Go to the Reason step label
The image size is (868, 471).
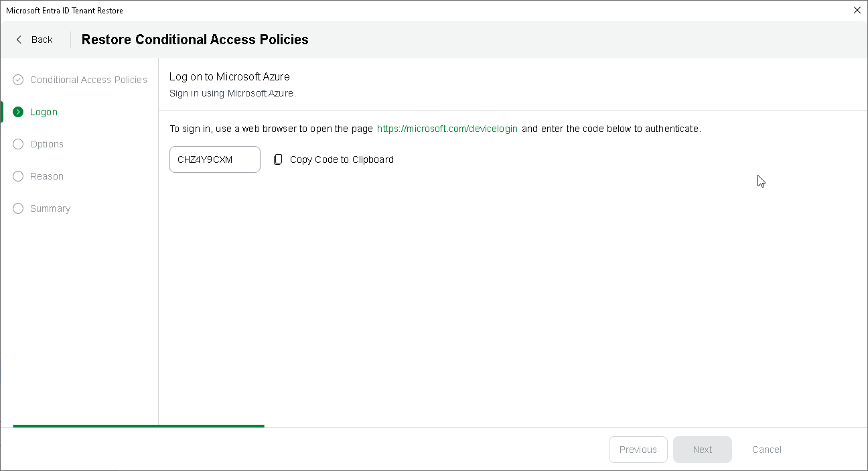[47, 176]
